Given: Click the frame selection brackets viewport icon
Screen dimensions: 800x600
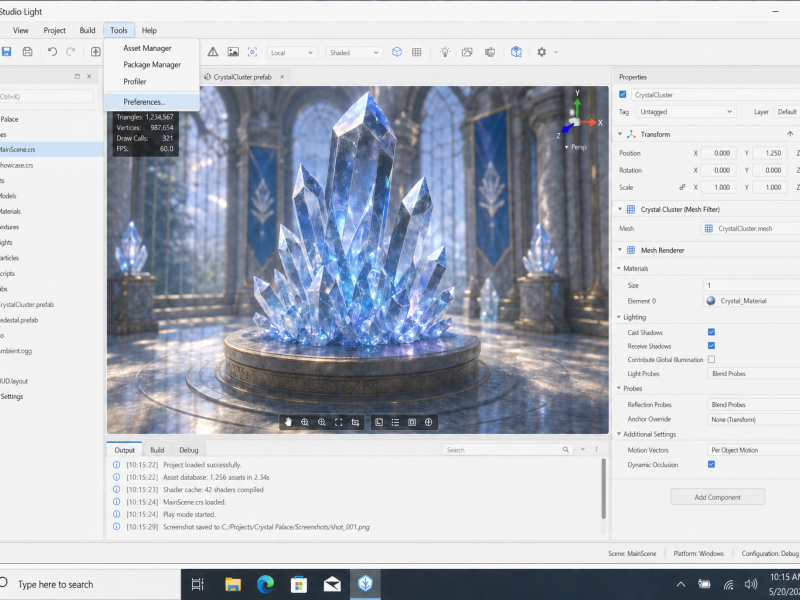Looking at the screenshot, I should [x=338, y=422].
